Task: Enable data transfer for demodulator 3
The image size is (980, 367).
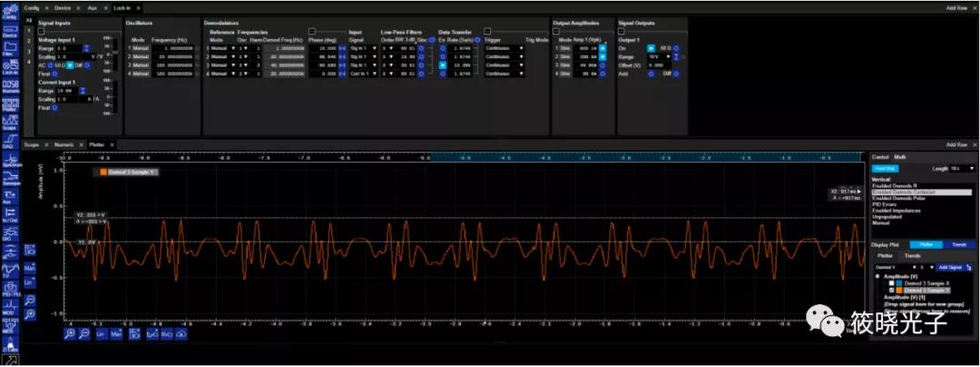Action: 442,65
